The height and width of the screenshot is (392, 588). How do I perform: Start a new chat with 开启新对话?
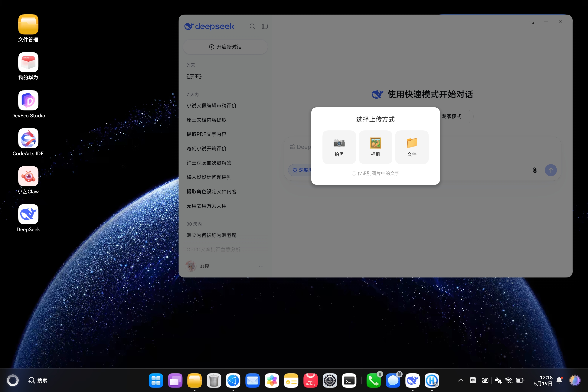[225, 47]
